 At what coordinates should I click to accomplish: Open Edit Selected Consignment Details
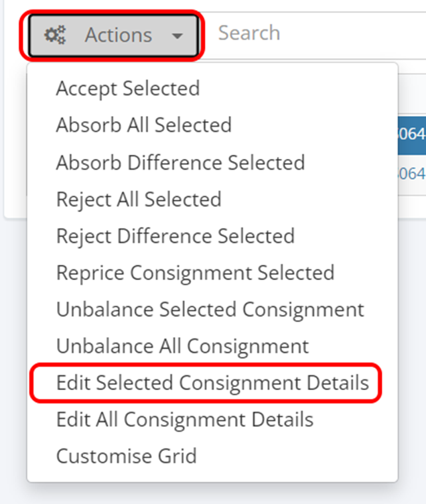(212, 383)
